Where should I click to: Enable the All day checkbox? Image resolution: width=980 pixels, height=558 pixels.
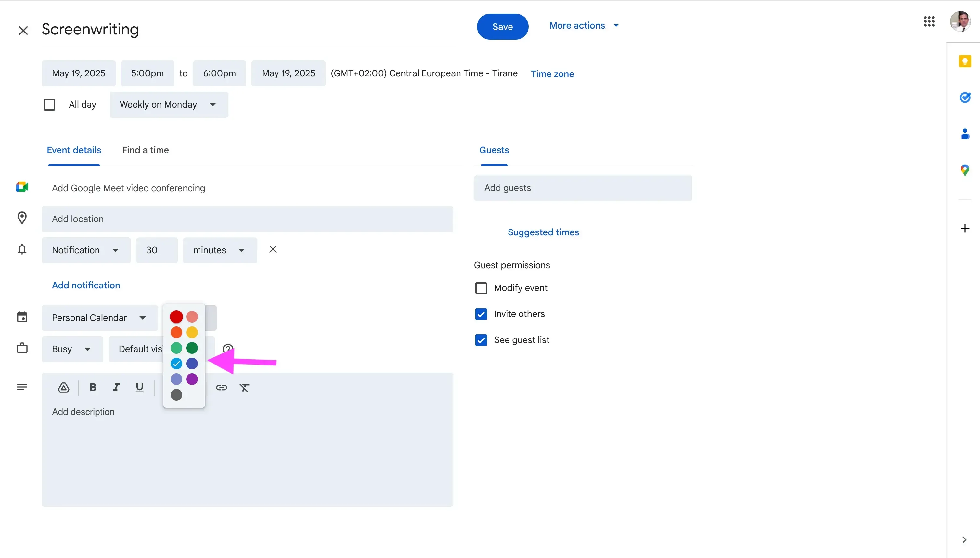point(49,105)
